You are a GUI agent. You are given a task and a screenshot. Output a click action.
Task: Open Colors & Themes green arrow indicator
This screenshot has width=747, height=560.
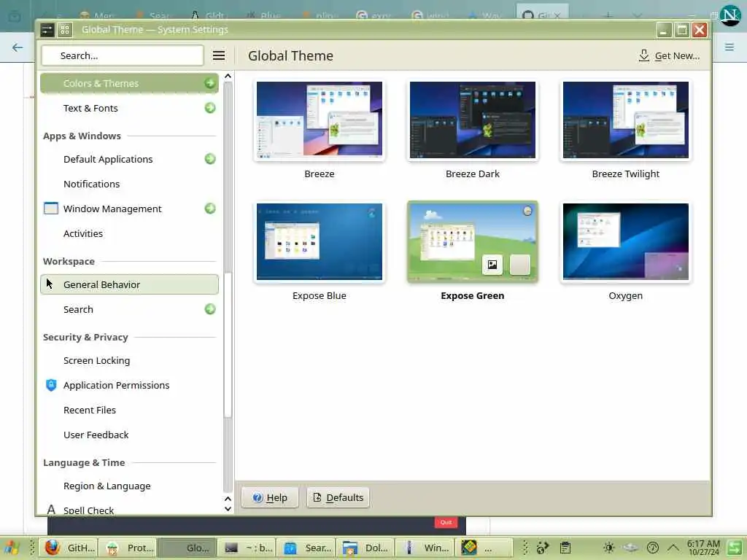209,83
